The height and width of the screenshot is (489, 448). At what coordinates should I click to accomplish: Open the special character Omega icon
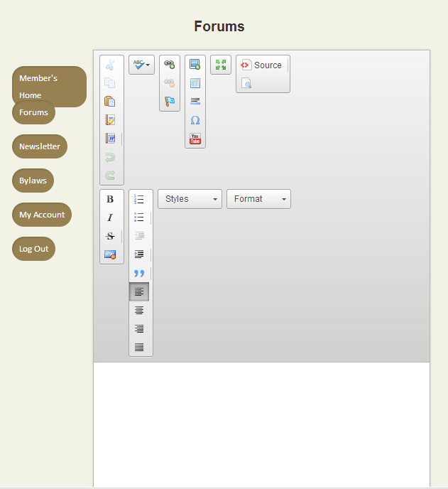pyautogui.click(x=195, y=120)
